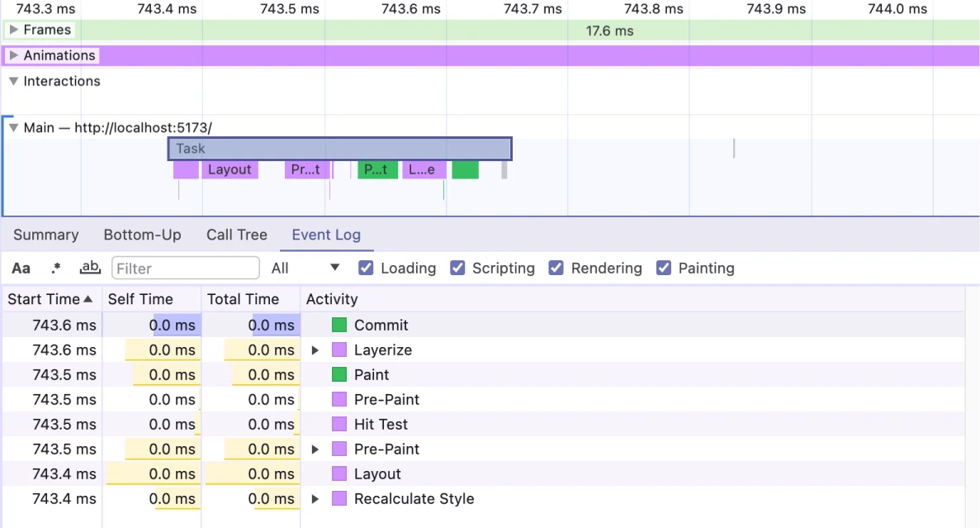Screen dimensions: 980x528
Task: Toggle the match case Aa filter icon
Action: pos(21,268)
